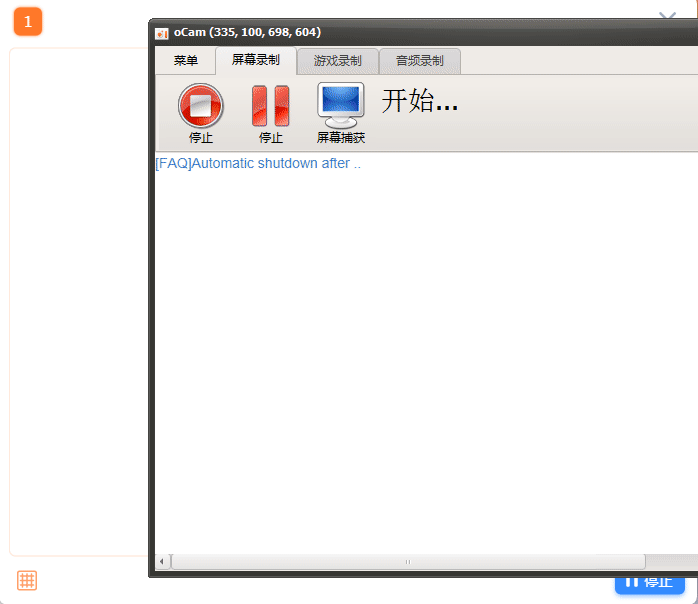Click the red pause bars icon

[x=271, y=106]
